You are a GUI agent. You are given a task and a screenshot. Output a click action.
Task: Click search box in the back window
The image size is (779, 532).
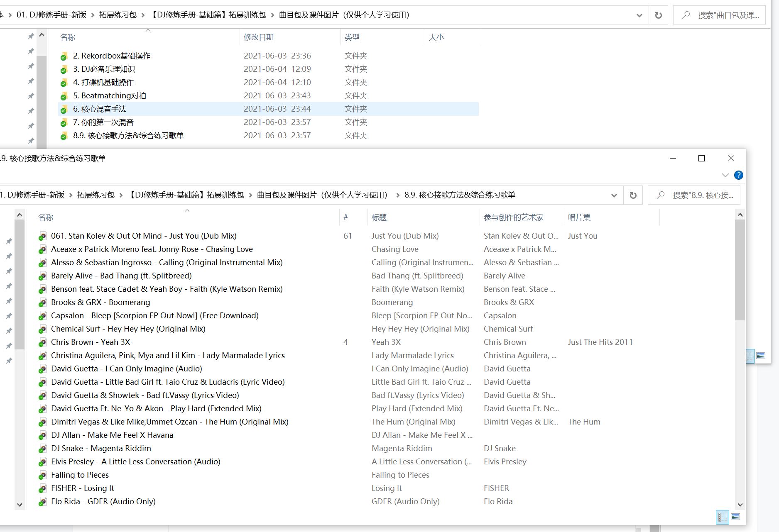[719, 15]
